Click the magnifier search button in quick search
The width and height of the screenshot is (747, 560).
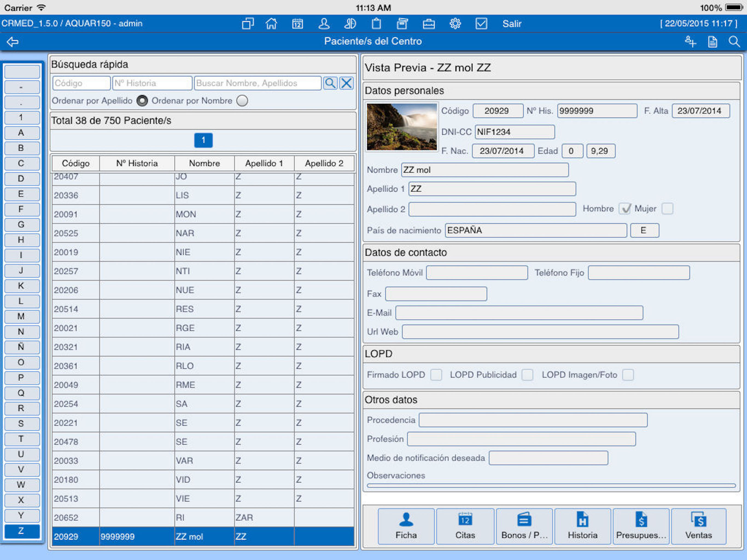(x=330, y=83)
